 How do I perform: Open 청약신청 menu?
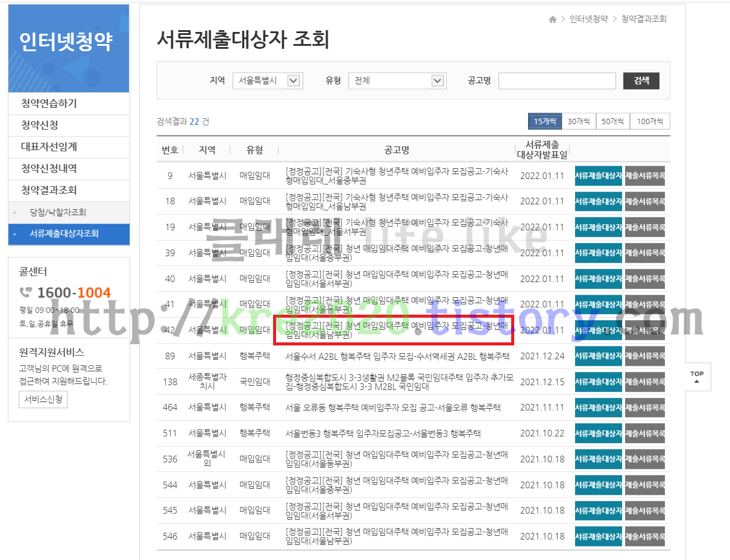coord(69,125)
